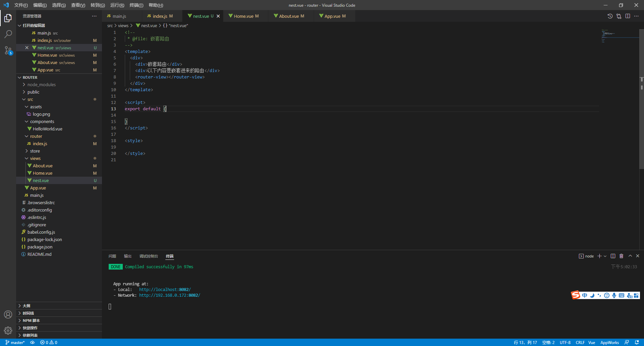Open the 编辑(E) menu
This screenshot has height=346, width=644.
[x=40, y=5]
